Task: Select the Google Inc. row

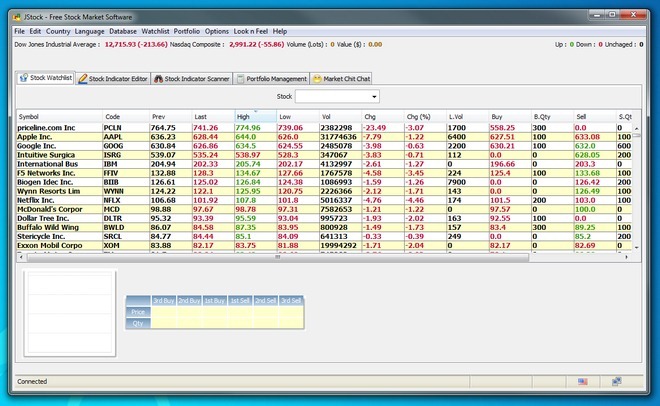Action: (x=324, y=146)
